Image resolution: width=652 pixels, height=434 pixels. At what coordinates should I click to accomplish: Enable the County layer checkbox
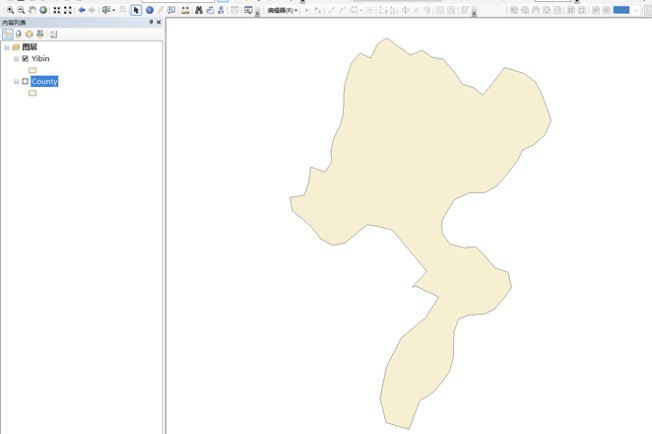click(x=25, y=82)
